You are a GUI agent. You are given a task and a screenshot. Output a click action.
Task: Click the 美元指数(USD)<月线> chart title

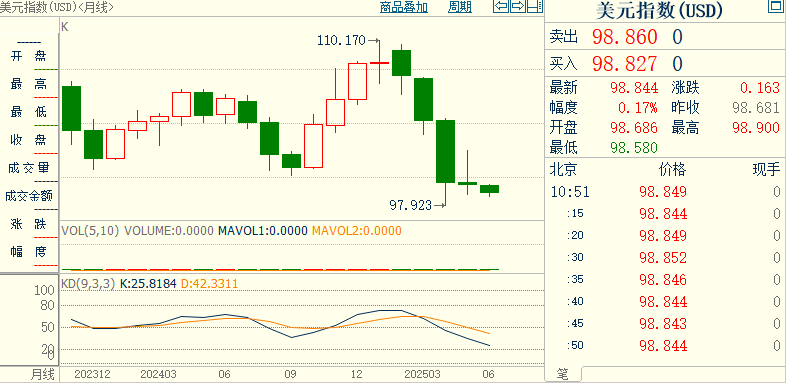56,7
